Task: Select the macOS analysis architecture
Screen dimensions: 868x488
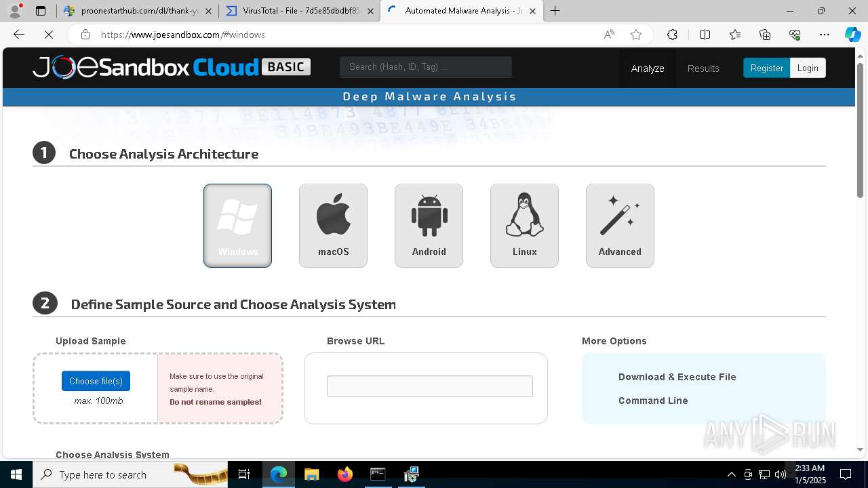Action: point(333,226)
